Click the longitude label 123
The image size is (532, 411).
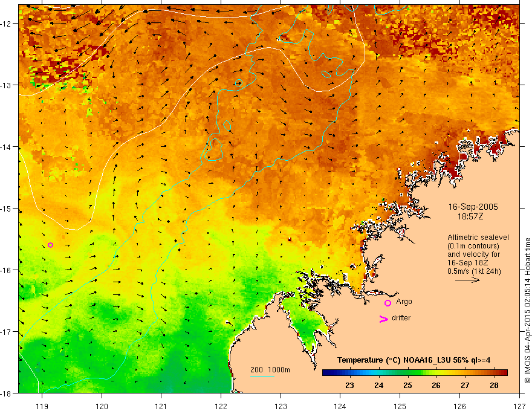[x=281, y=406]
